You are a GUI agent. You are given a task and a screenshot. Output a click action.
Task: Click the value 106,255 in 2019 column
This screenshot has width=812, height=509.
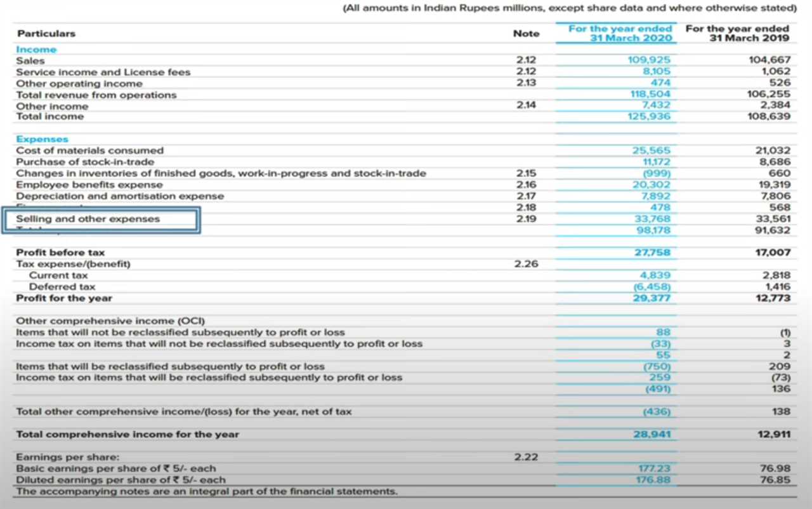[x=769, y=95]
